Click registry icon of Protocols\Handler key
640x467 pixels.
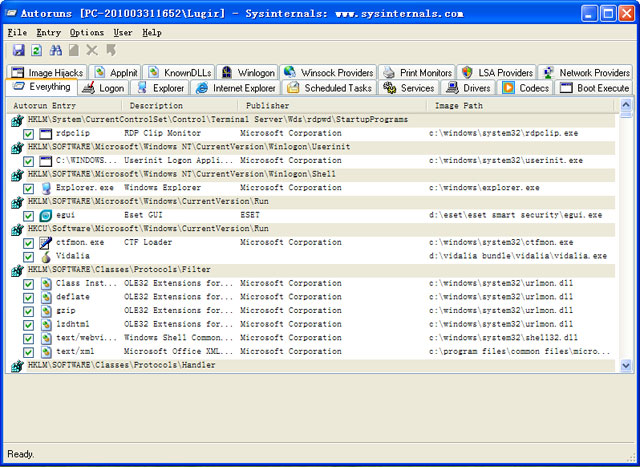17,366
